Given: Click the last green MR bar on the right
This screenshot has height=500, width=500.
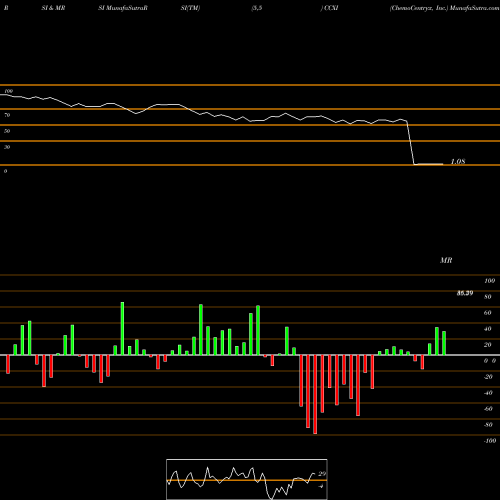Looking at the screenshot, I should tap(444, 343).
